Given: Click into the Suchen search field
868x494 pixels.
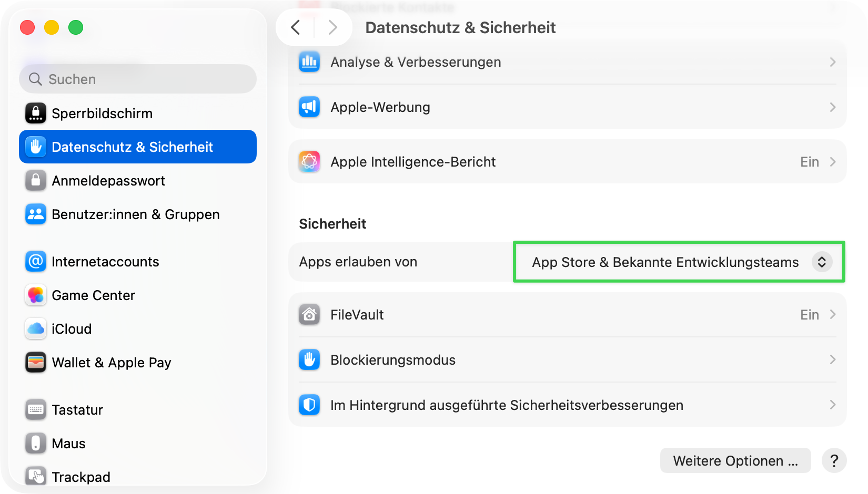Looking at the screenshot, I should [x=142, y=79].
